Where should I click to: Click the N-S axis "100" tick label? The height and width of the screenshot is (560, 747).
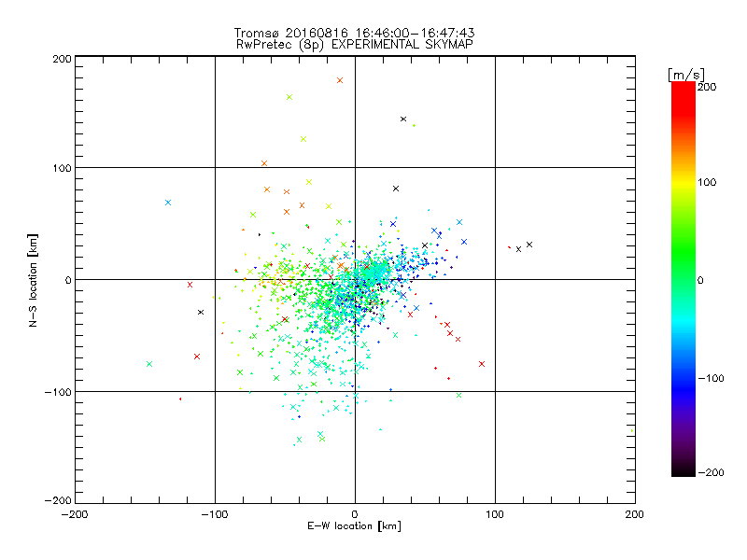(x=62, y=168)
